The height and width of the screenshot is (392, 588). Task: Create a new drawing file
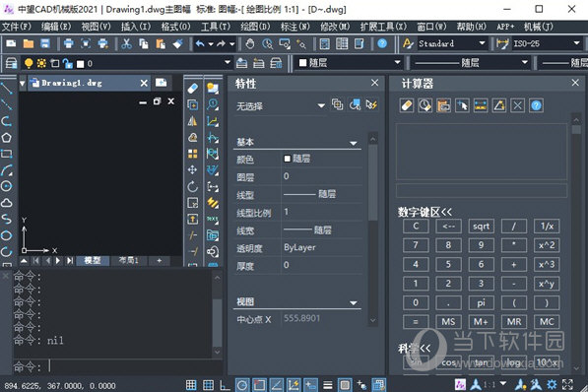pyautogui.click(x=11, y=43)
